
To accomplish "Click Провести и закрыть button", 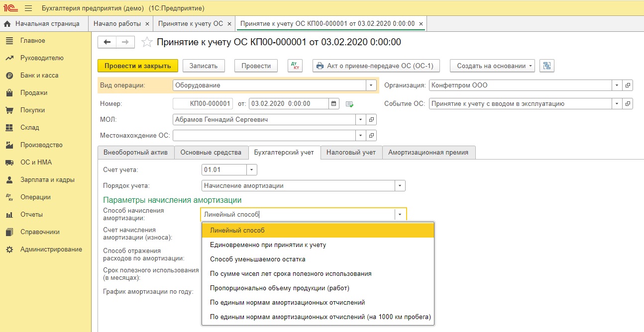I will pos(138,66).
